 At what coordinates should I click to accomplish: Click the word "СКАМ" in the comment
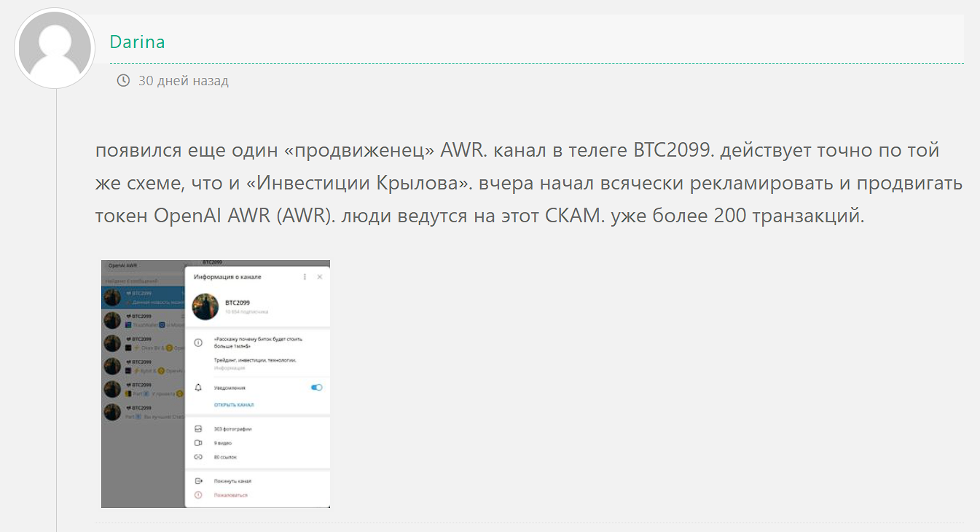point(572,216)
